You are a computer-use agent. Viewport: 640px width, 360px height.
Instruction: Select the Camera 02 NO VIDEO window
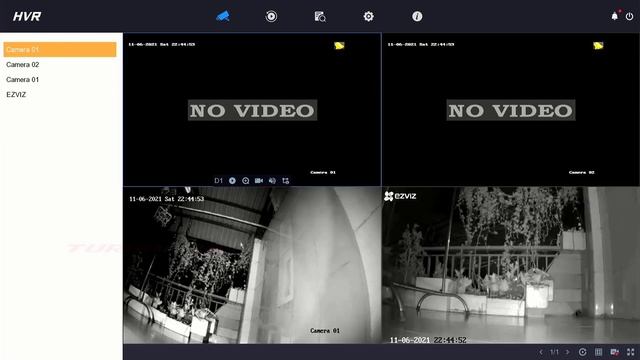(x=511, y=109)
